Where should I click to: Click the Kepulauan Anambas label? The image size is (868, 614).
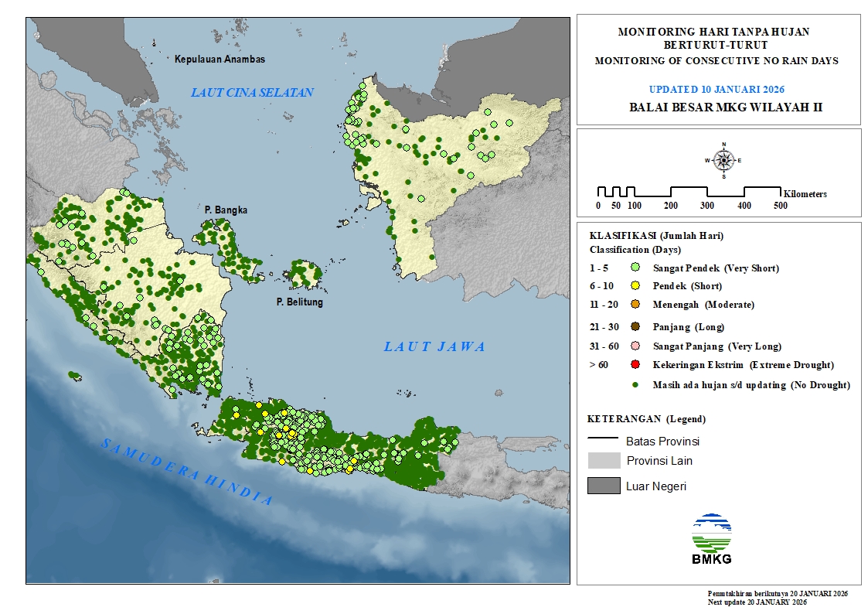coord(220,60)
